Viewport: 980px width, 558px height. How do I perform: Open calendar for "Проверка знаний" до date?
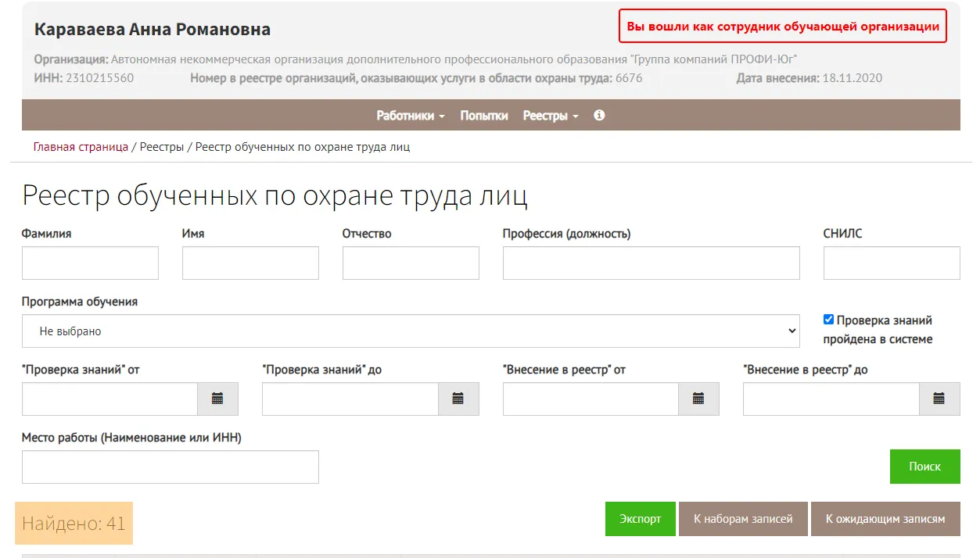coord(458,399)
